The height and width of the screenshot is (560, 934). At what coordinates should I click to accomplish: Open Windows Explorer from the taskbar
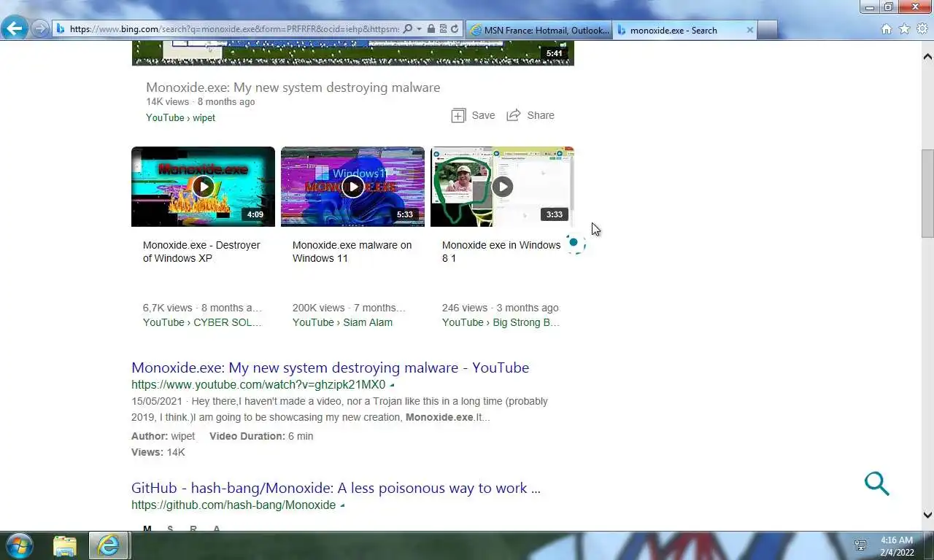(65, 545)
